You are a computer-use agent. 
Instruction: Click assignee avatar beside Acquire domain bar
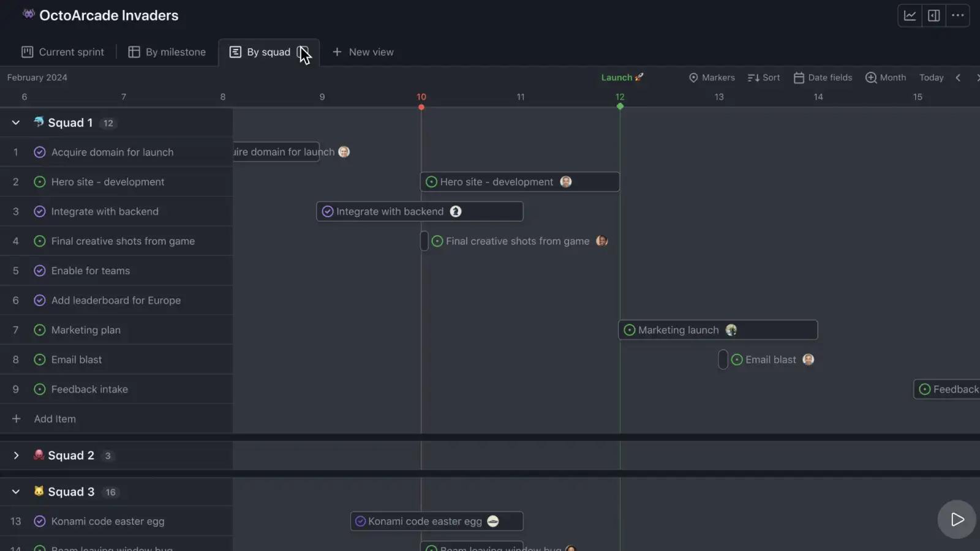tap(344, 152)
